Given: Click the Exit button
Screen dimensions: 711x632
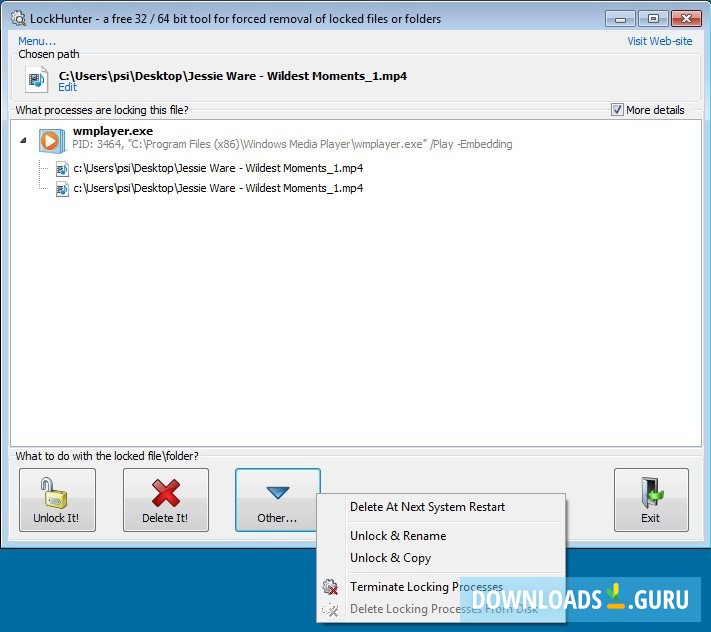Looking at the screenshot, I should pyautogui.click(x=651, y=500).
